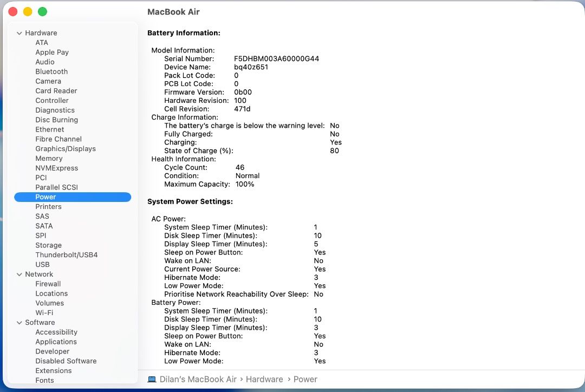Select the NVMExpress sidebar item

[57, 168]
